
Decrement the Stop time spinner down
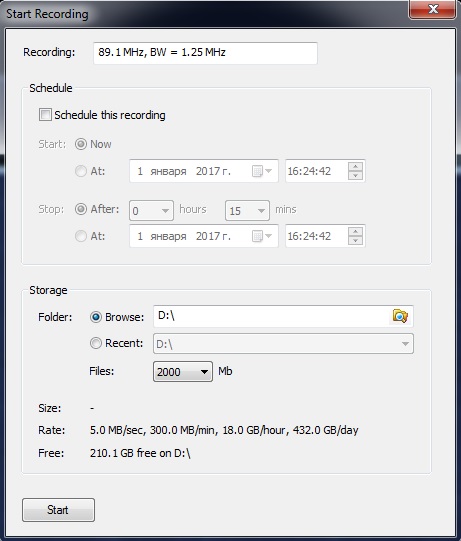point(355,240)
